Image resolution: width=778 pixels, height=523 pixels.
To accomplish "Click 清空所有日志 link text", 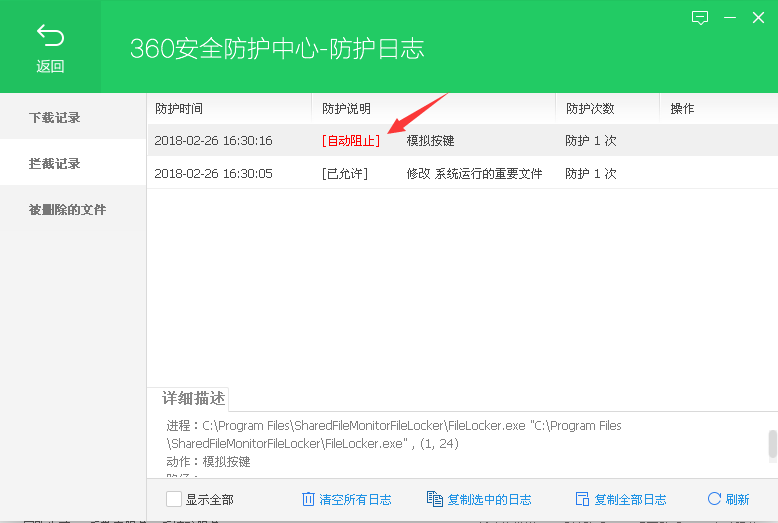I will point(355,499).
